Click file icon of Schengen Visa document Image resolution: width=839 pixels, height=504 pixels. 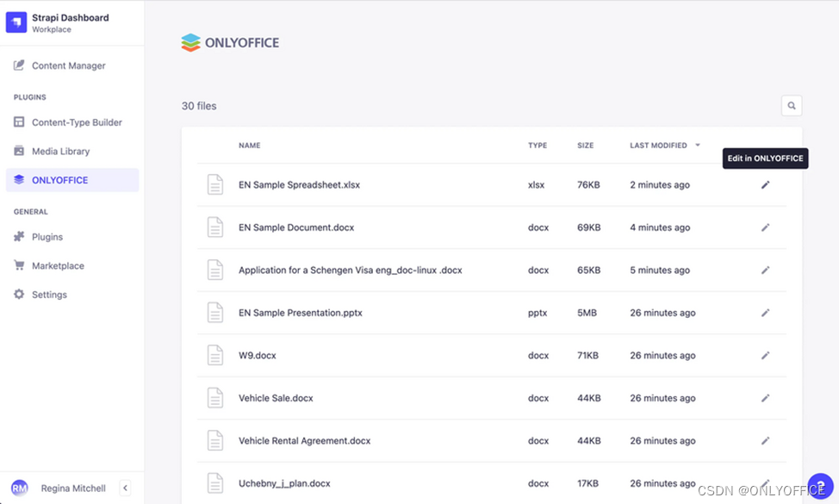pos(215,271)
